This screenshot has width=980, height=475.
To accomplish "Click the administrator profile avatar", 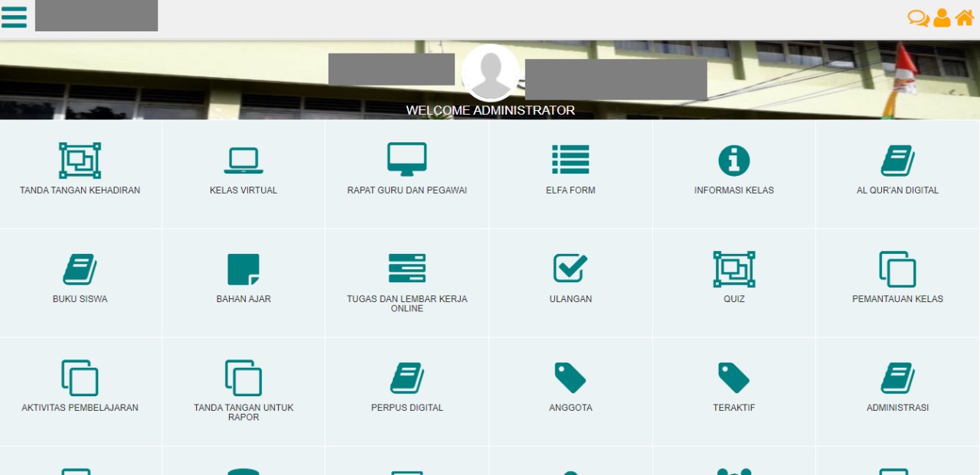I will pyautogui.click(x=490, y=73).
